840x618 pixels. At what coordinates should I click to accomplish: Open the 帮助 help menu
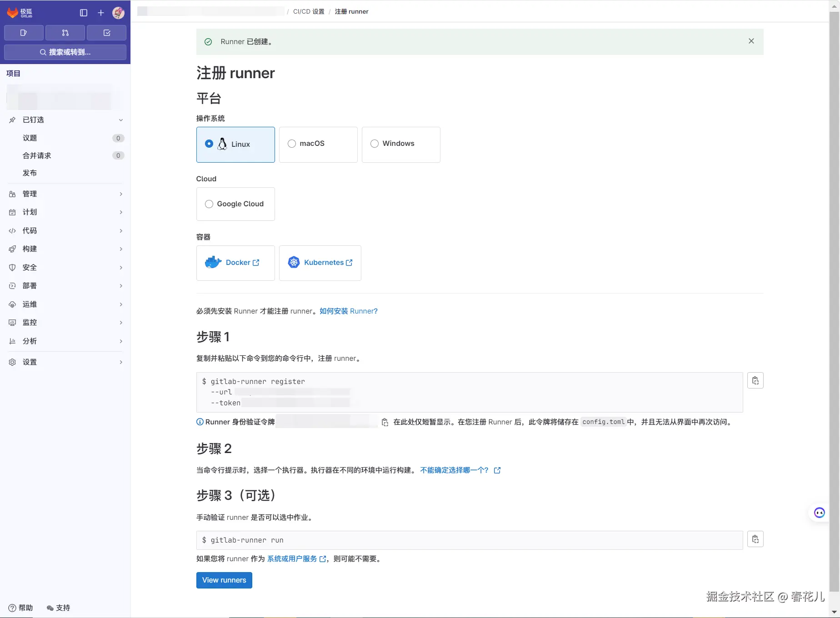21,608
